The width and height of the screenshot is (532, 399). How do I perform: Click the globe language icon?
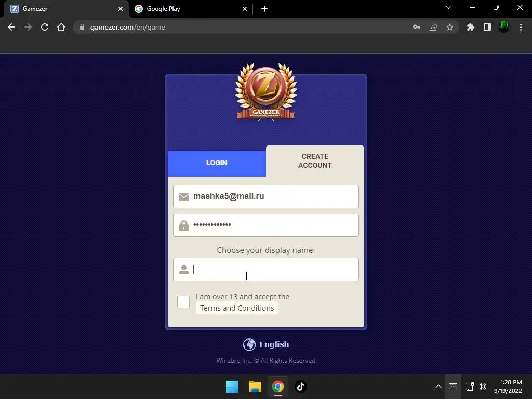(x=249, y=344)
